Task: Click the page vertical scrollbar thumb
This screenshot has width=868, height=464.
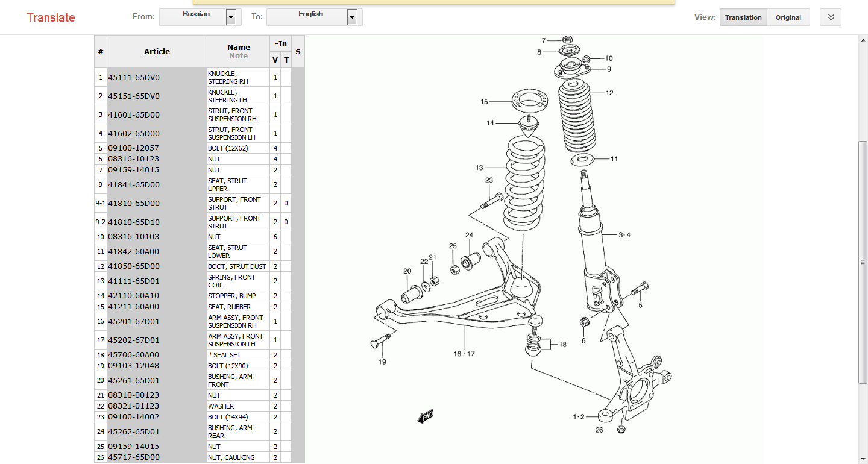Action: click(863, 262)
